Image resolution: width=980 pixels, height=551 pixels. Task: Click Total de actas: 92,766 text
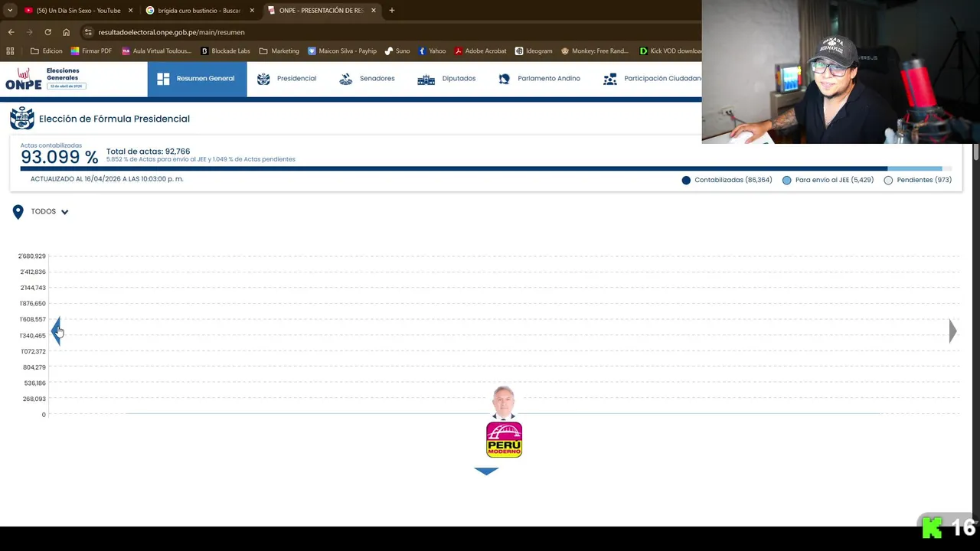pos(148,152)
